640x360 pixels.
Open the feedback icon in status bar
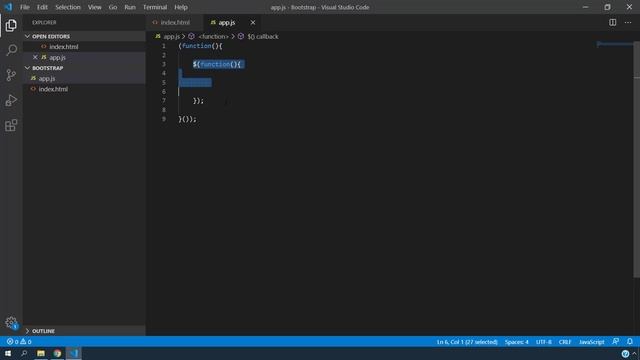pos(616,342)
